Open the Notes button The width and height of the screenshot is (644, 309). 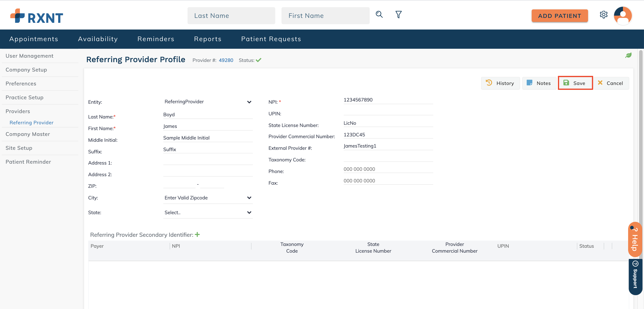[x=539, y=83]
